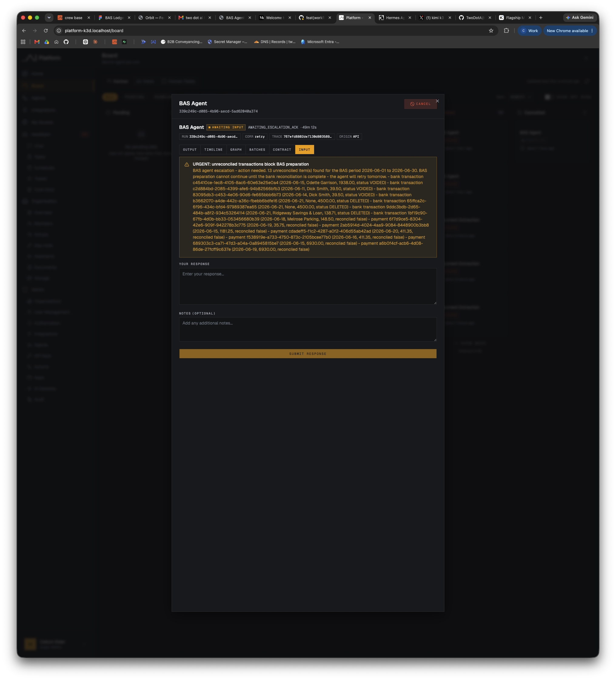
Task: Focus the Your Response text area
Action: 308,286
